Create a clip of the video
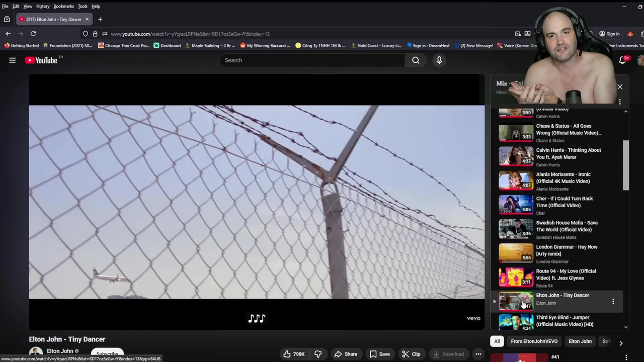This screenshot has height=362, width=644. pos(411,354)
